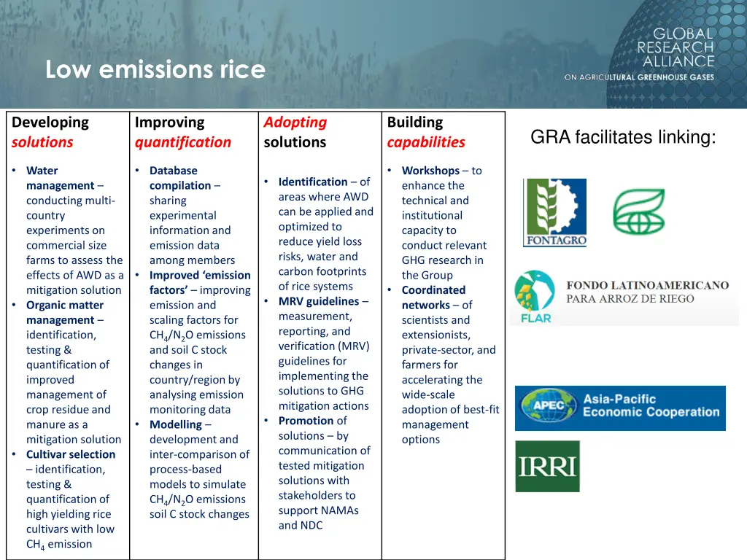The height and width of the screenshot is (560, 747).
Task: Click the 'Coordinated networks' bullet term
Action: click(433, 297)
